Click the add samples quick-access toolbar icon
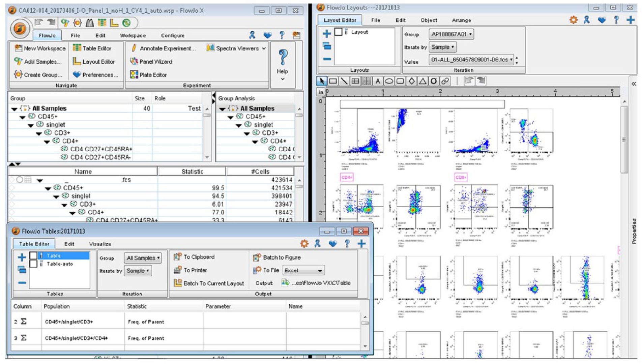 [x=65, y=23]
